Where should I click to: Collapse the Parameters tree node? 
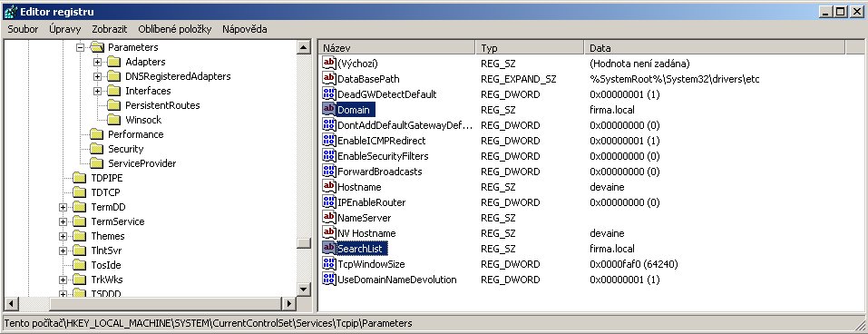[80, 47]
